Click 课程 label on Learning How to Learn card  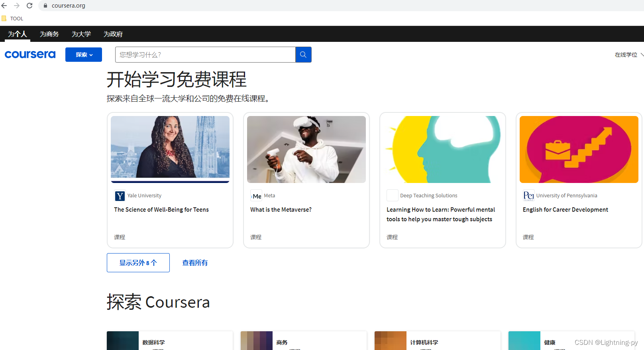click(392, 237)
